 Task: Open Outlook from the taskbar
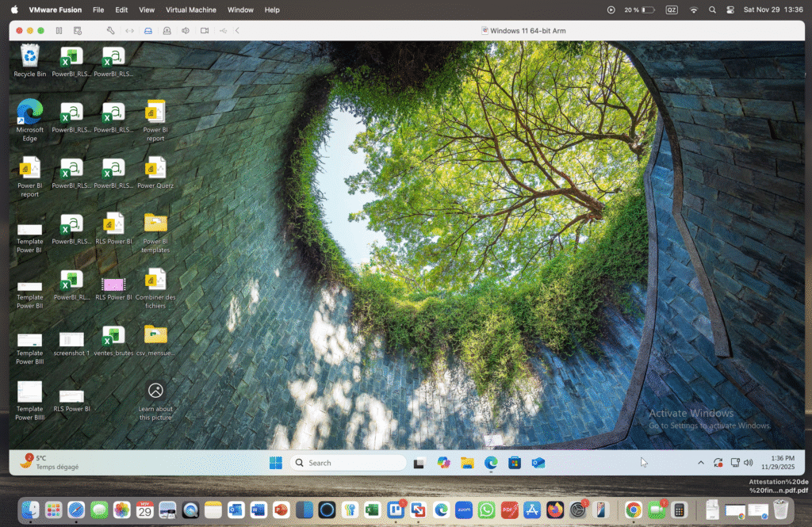pyautogui.click(x=538, y=462)
